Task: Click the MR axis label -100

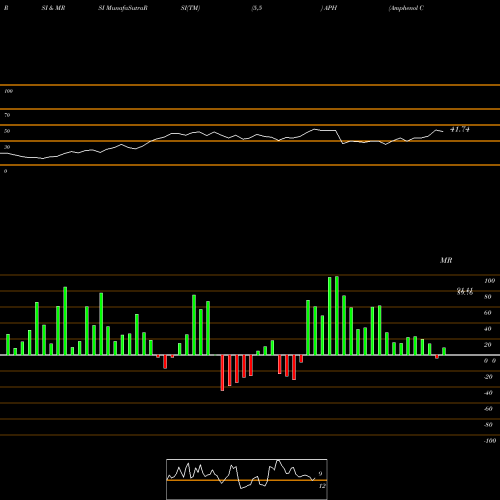Action: click(x=490, y=441)
